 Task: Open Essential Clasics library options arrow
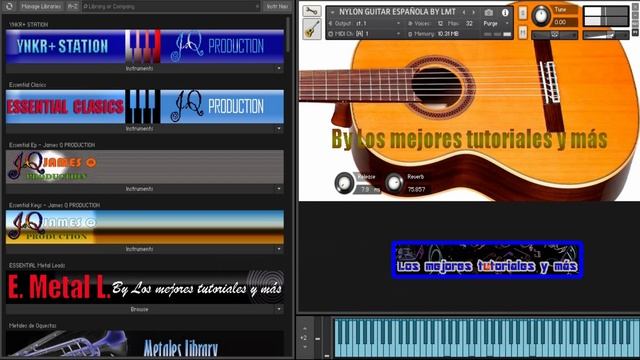[x=279, y=129]
